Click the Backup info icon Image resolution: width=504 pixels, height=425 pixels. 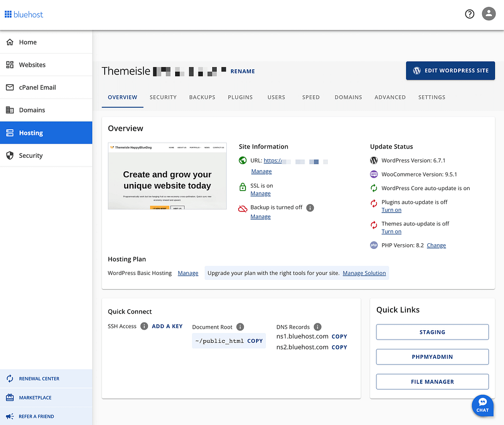[x=310, y=208]
